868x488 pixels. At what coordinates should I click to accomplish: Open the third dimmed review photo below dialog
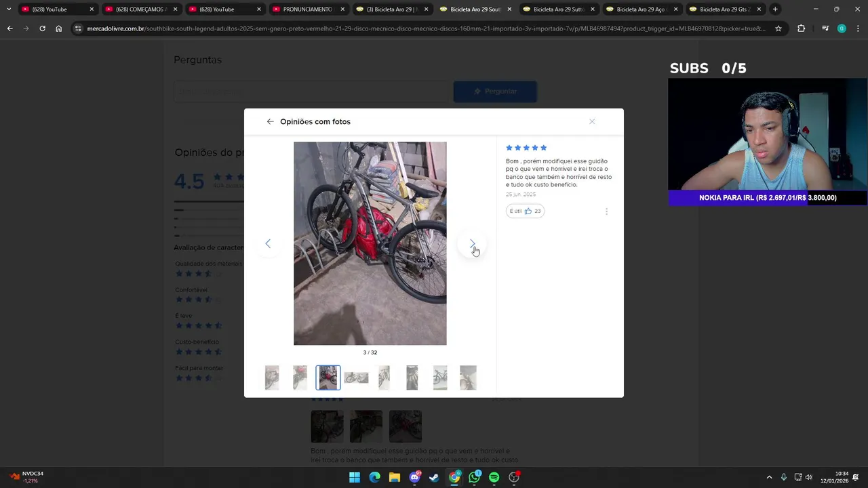406,426
